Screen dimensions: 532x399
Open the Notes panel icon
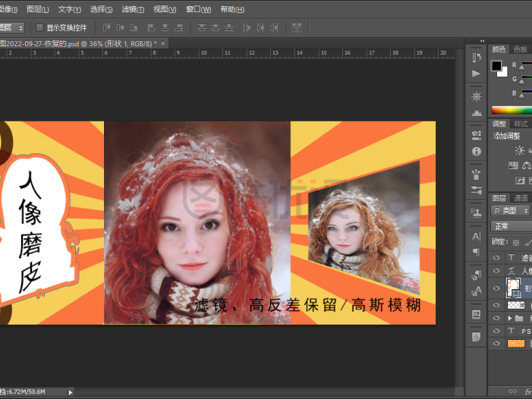tap(477, 337)
